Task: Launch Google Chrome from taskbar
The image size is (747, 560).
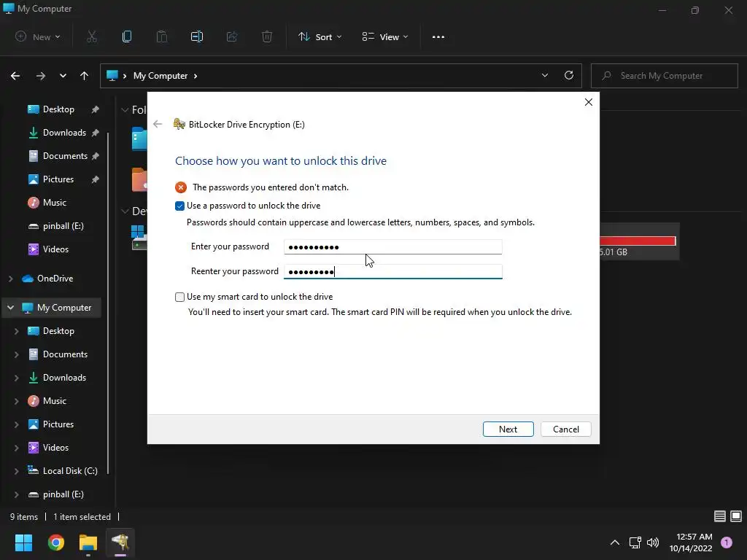Action: point(56,542)
